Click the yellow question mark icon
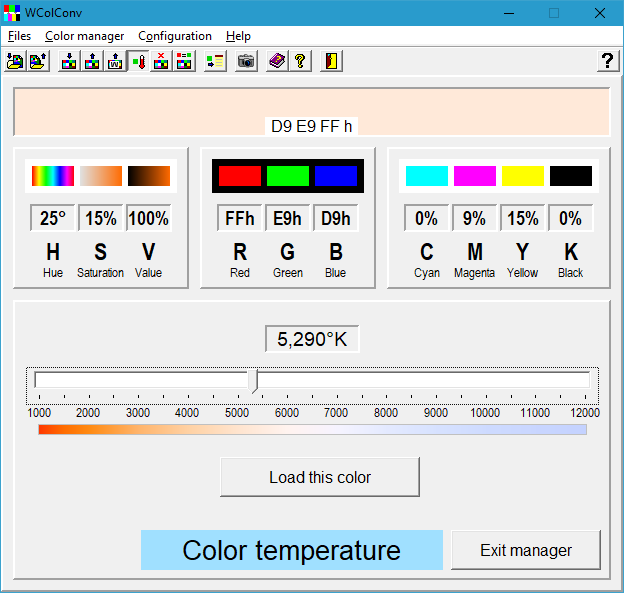The height and width of the screenshot is (593, 624). click(x=299, y=61)
